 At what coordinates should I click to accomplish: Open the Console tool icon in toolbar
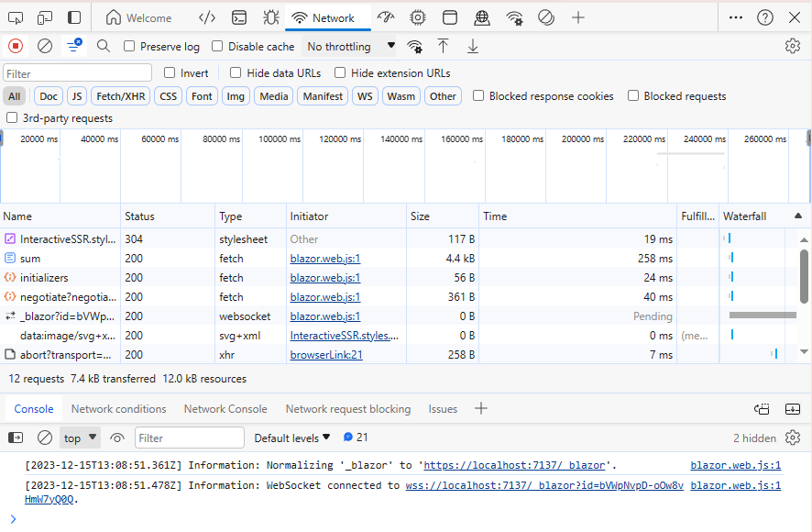coord(238,18)
